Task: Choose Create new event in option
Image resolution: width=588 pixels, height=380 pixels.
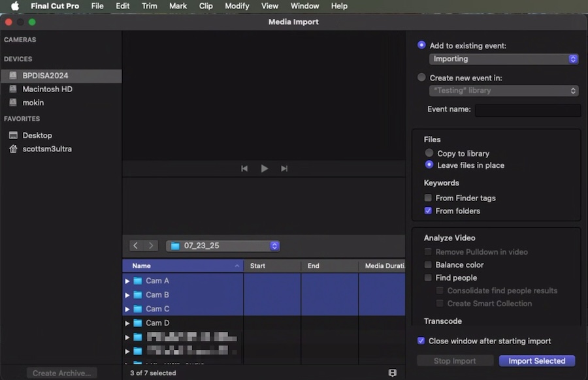Action: (x=421, y=77)
